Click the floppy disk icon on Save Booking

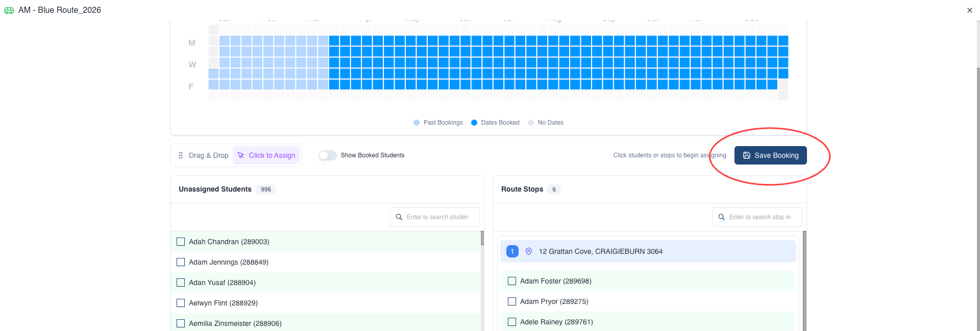point(746,155)
